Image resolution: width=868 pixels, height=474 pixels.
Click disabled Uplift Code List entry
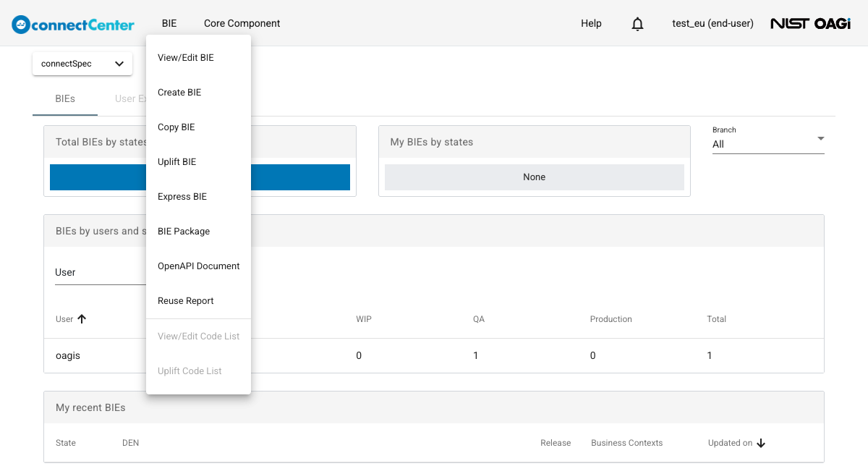point(198,371)
